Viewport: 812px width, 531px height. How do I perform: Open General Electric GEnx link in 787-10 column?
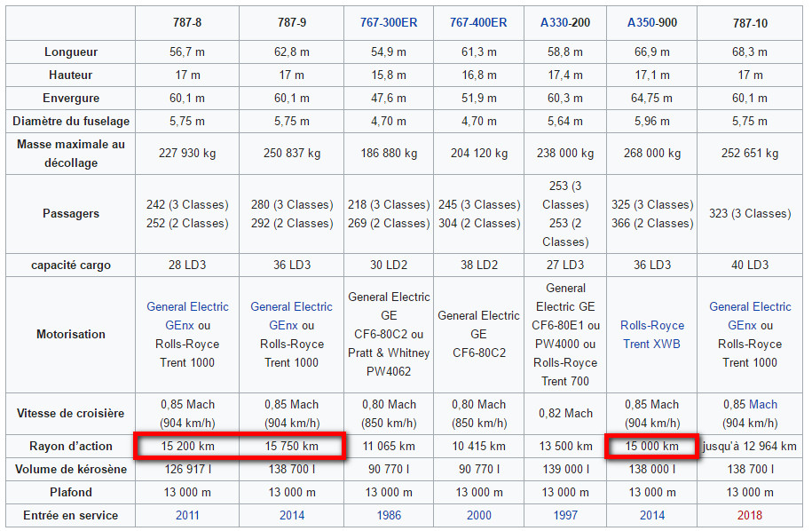[x=750, y=315]
